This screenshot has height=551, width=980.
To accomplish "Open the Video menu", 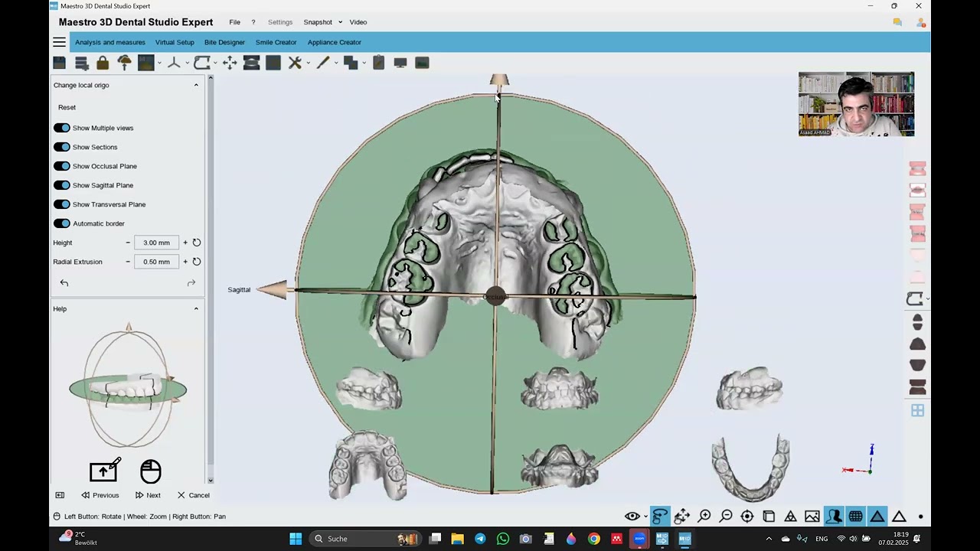I will (358, 22).
